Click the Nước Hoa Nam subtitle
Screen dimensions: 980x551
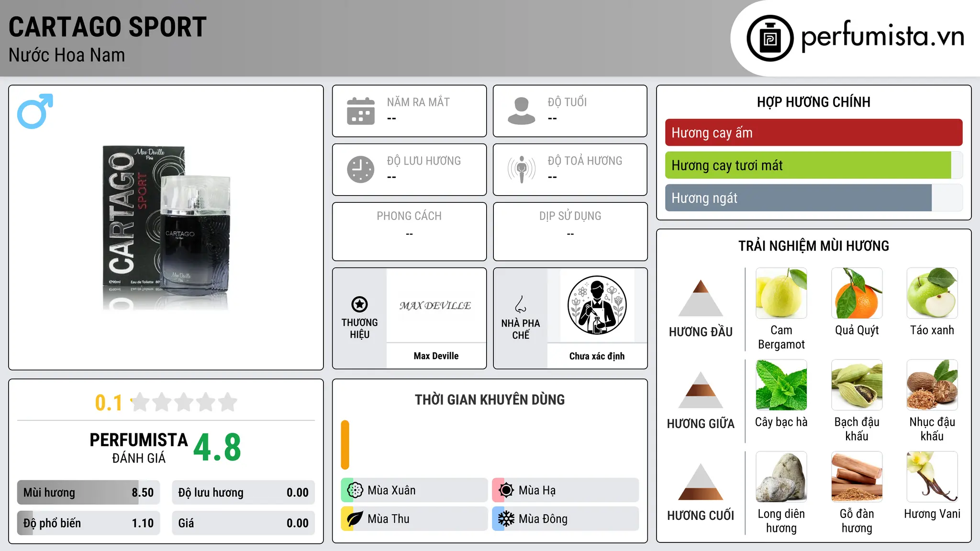[67, 55]
